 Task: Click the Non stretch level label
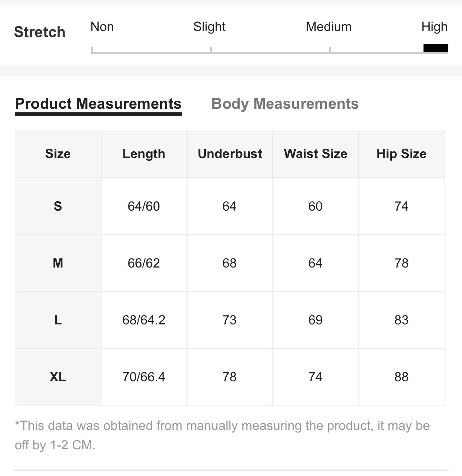tap(102, 27)
